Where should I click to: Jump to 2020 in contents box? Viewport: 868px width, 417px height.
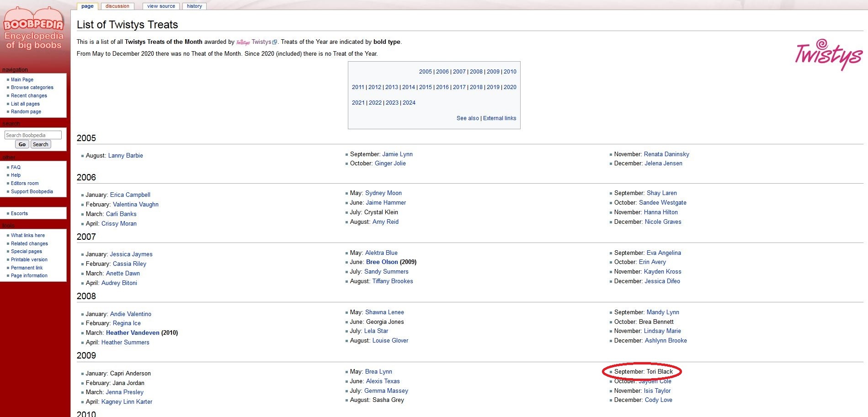pyautogui.click(x=510, y=87)
